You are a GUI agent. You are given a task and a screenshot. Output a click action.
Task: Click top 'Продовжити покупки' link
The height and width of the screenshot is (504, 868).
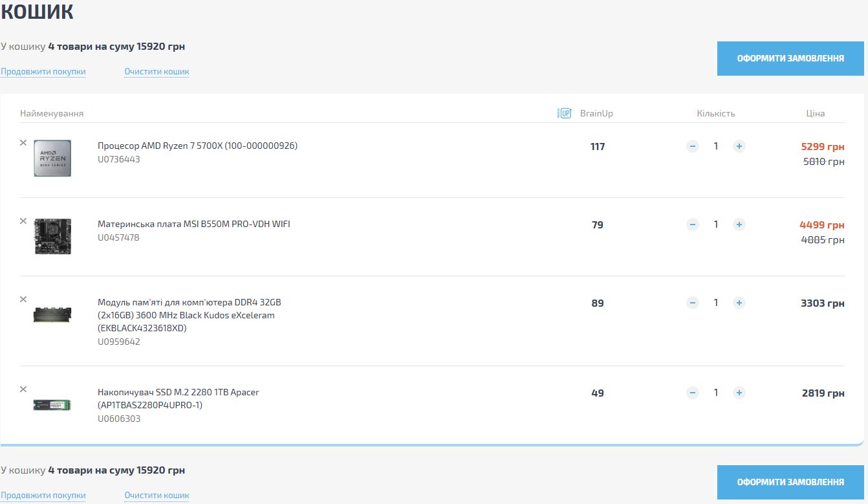tap(43, 72)
